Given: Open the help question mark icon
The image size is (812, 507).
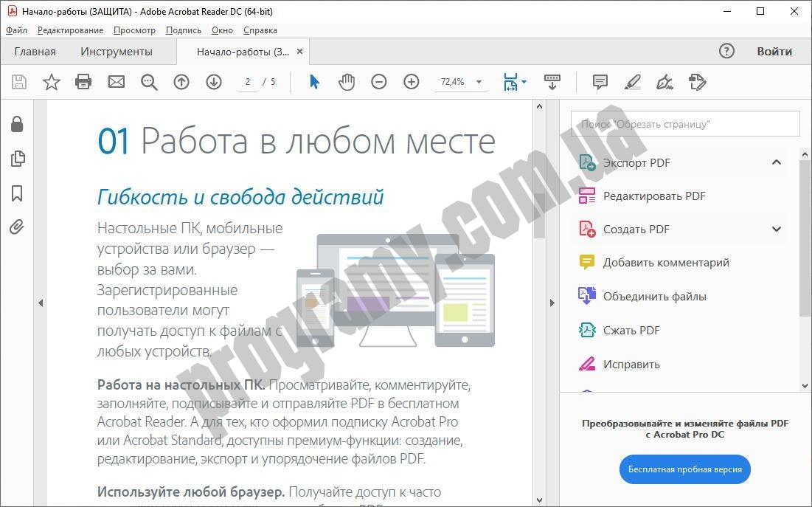Looking at the screenshot, I should coord(726,51).
